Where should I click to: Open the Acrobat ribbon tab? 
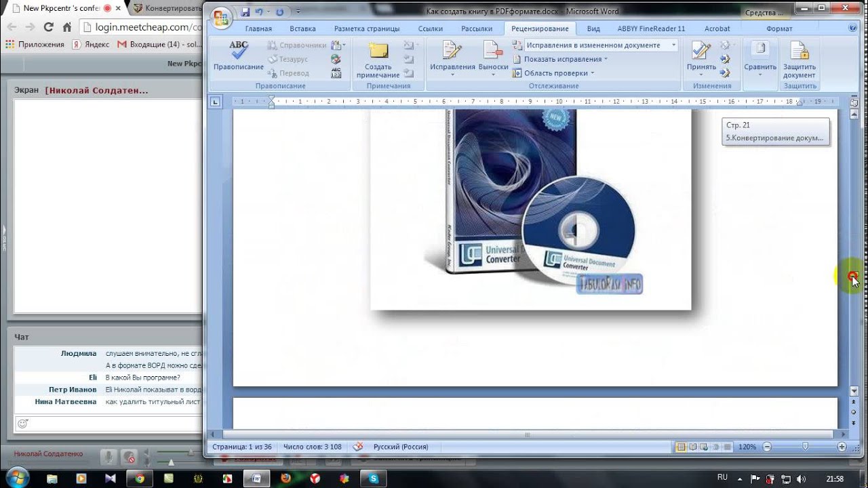coord(717,28)
